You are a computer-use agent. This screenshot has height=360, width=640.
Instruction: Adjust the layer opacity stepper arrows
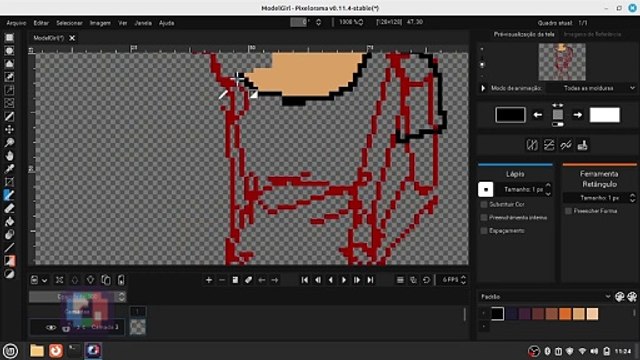click(x=122, y=297)
